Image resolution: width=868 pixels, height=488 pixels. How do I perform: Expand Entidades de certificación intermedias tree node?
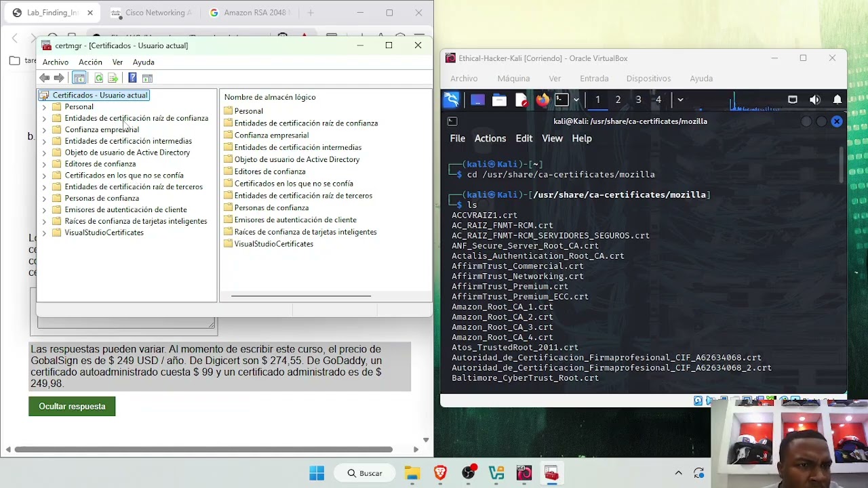[44, 142]
